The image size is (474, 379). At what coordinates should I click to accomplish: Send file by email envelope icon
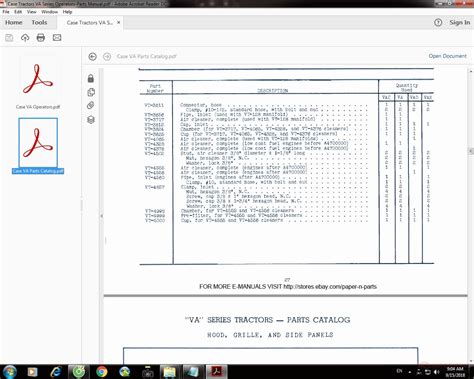[x=57, y=38]
